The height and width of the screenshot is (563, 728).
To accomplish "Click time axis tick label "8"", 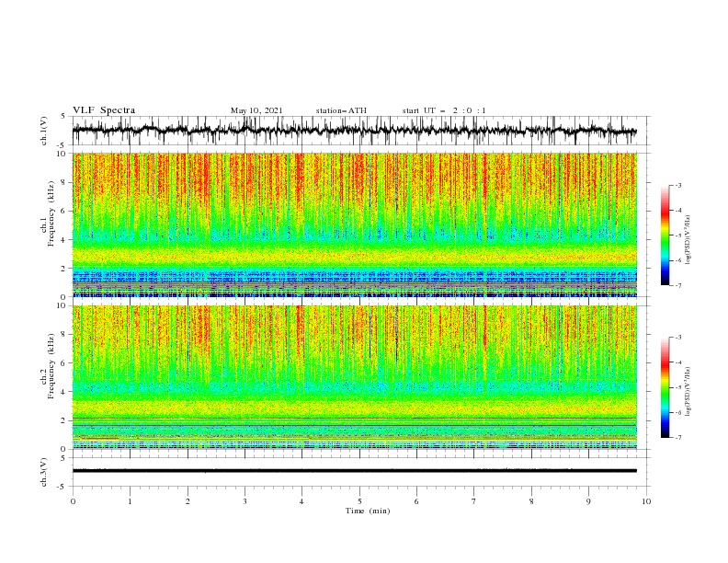I will tap(531, 501).
